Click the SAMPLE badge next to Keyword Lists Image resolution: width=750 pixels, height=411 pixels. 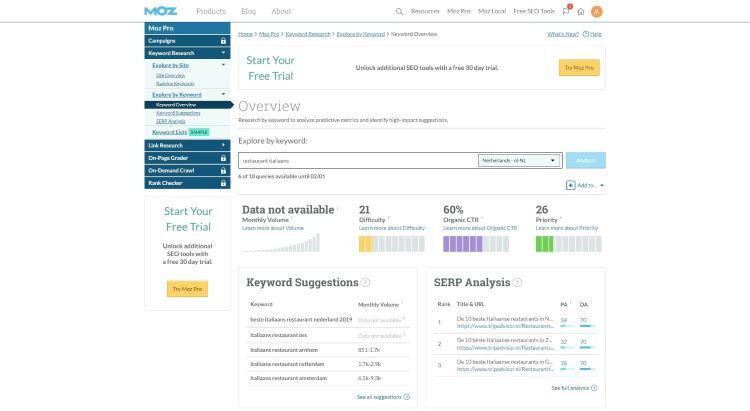[199, 132]
